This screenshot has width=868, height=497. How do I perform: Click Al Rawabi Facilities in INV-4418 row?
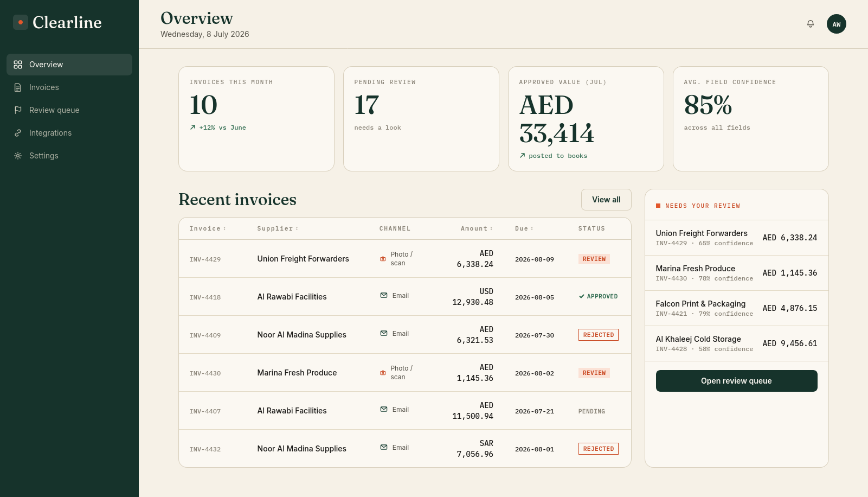pos(292,297)
